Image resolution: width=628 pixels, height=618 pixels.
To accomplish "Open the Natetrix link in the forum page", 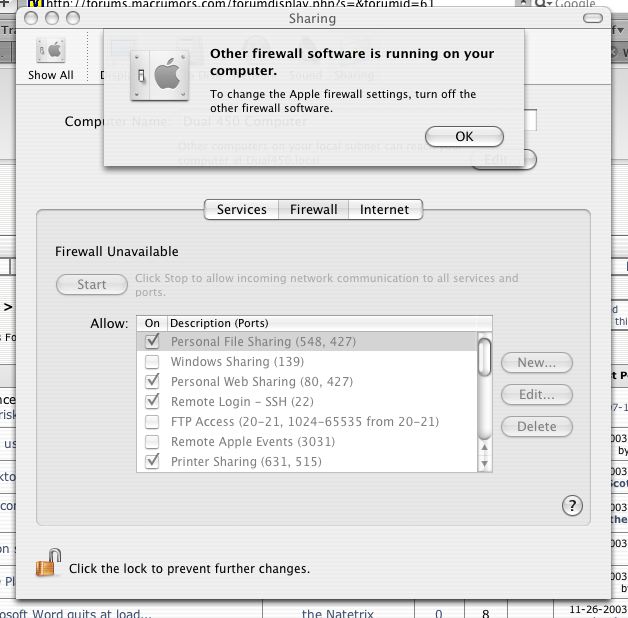I will click(x=337, y=613).
